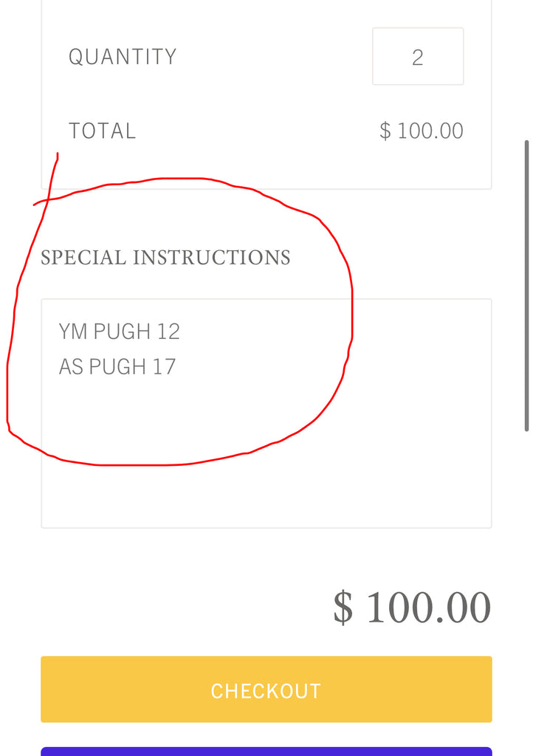Click the word CHECKOUT on the yellow button

[x=266, y=691]
